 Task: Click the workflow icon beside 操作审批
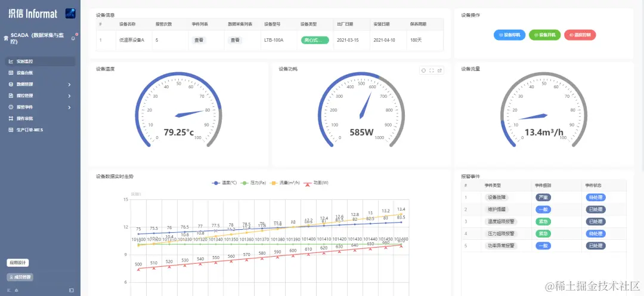[x=11, y=118]
